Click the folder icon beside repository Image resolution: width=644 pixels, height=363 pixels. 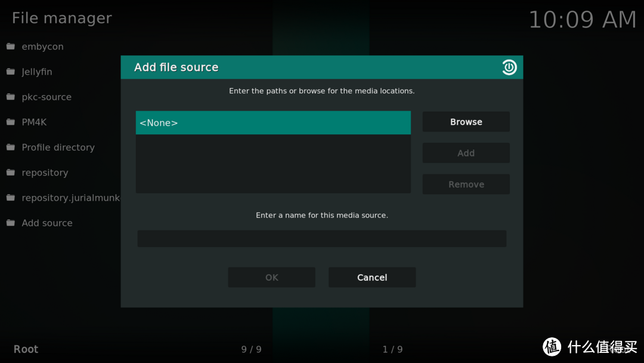pyautogui.click(x=11, y=173)
